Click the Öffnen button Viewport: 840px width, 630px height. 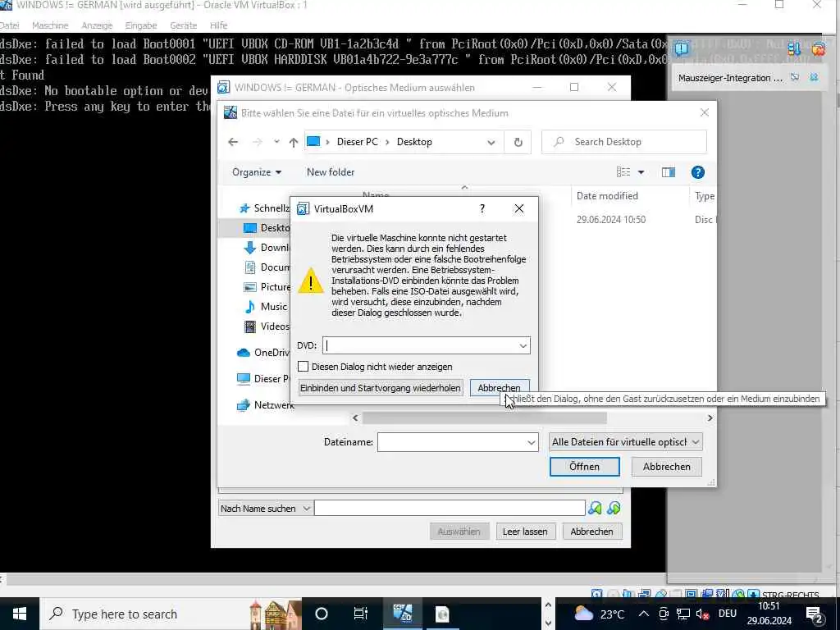584,467
